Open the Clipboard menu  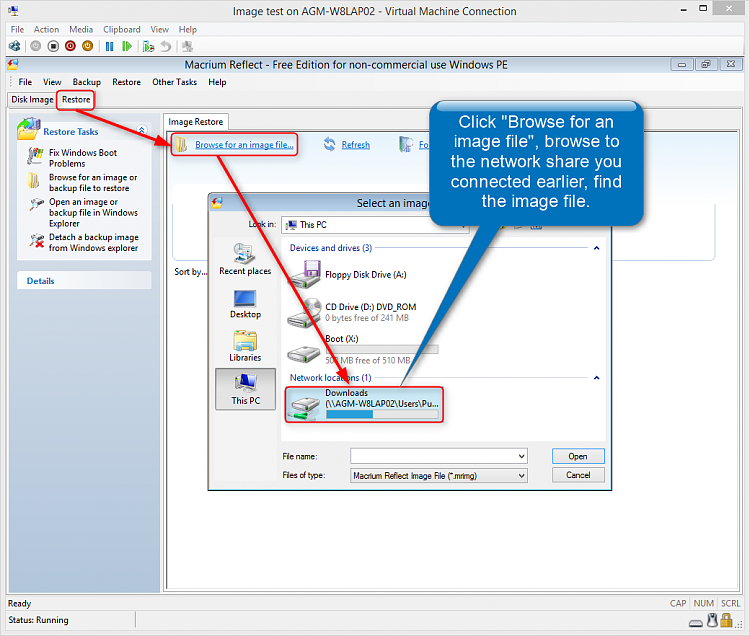tap(122, 29)
